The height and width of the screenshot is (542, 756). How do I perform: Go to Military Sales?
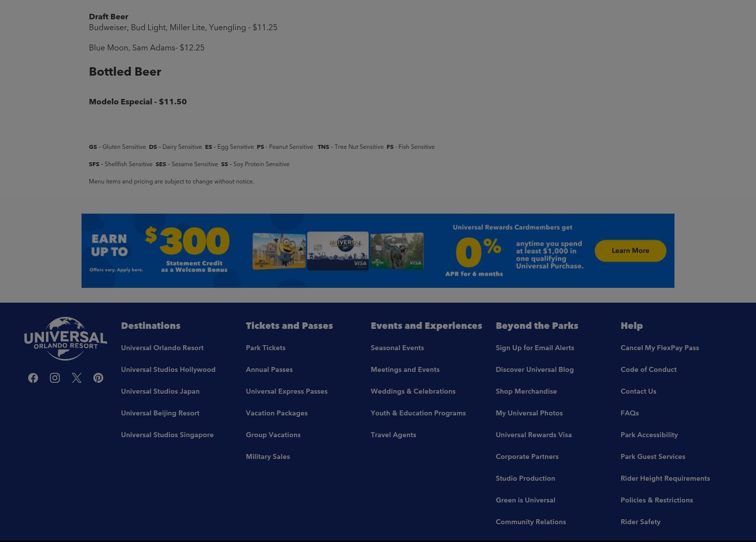[268, 457]
